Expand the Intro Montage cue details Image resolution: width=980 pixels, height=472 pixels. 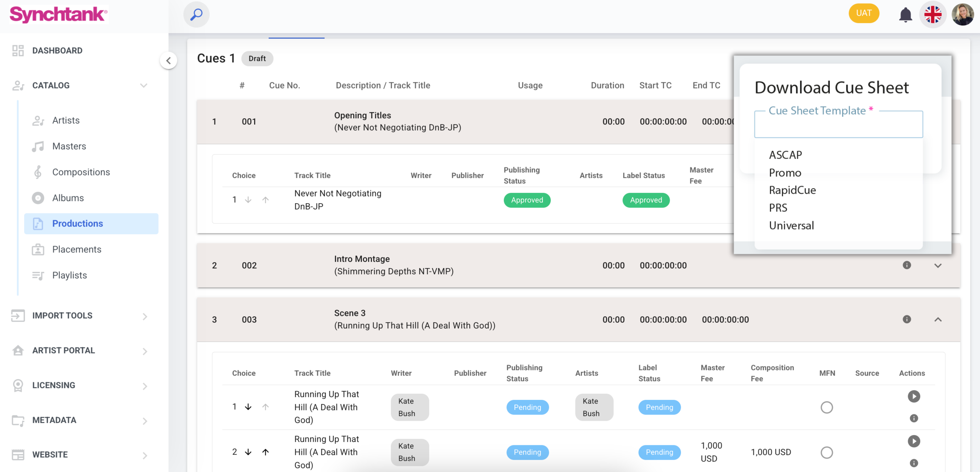(x=938, y=265)
